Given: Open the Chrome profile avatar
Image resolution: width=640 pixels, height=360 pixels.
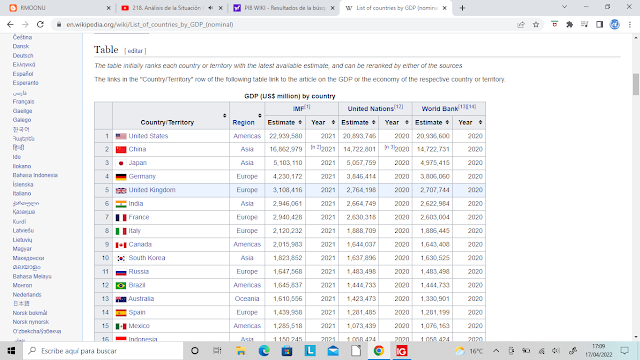Looking at the screenshot, I should (614, 24).
